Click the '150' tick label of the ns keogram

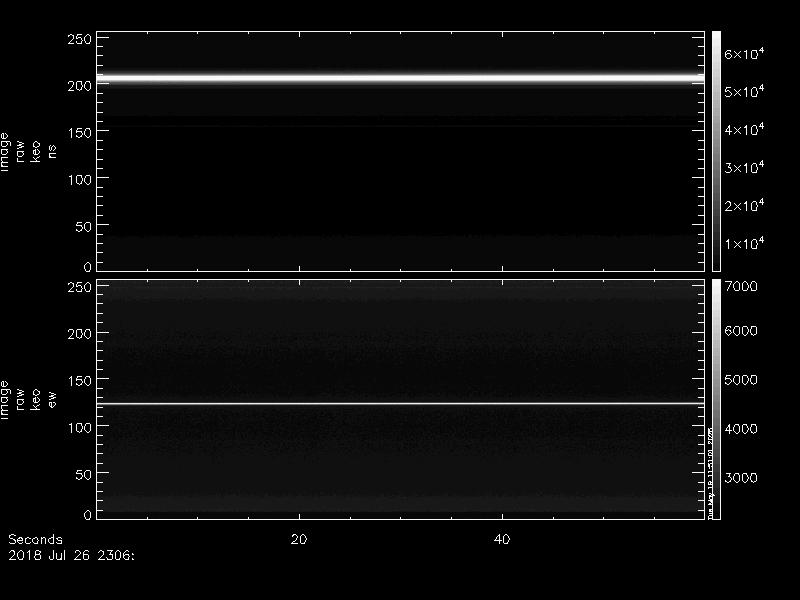(x=80, y=133)
